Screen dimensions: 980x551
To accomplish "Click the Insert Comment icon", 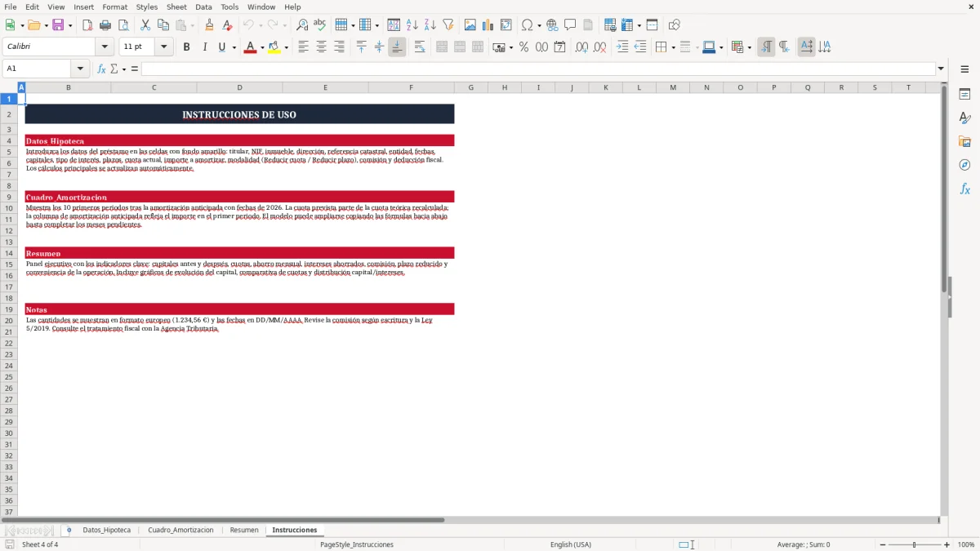I will point(570,25).
